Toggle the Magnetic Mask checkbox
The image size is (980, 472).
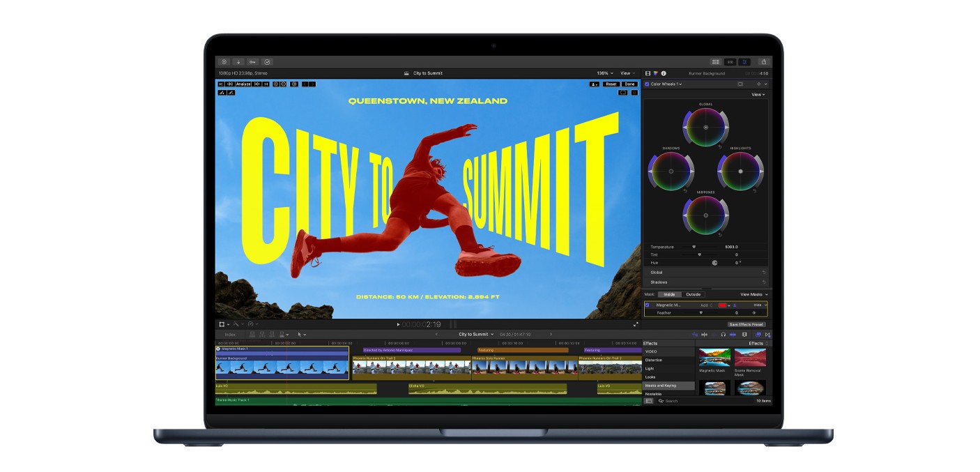click(647, 305)
